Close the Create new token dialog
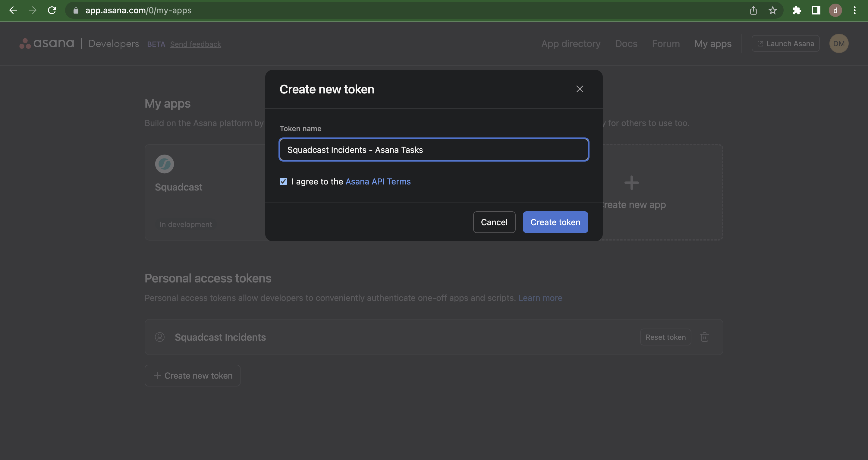Screen dimensions: 868x460 (580, 89)
